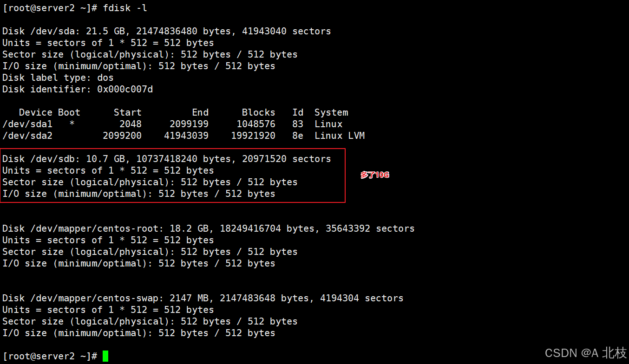Click the Sector size line in the /dev/sdb section
Viewport: 629px width, 364px height.
[x=150, y=182]
